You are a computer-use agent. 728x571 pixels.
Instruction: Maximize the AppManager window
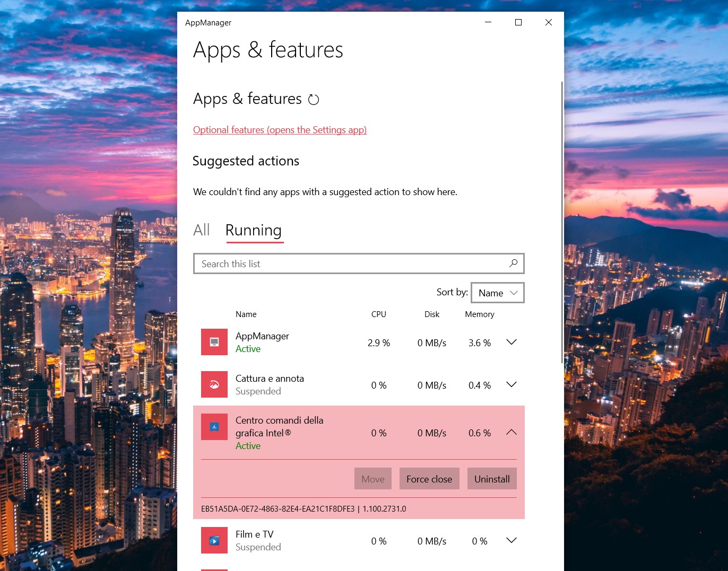518,22
